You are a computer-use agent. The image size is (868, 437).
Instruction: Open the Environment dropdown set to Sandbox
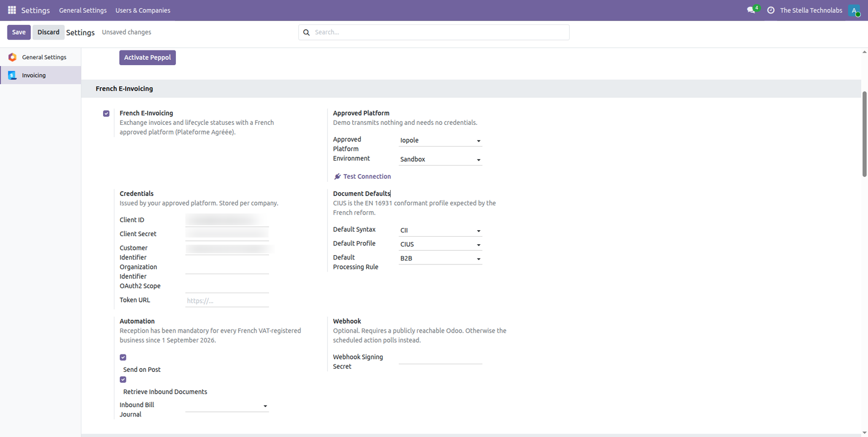[x=441, y=159]
